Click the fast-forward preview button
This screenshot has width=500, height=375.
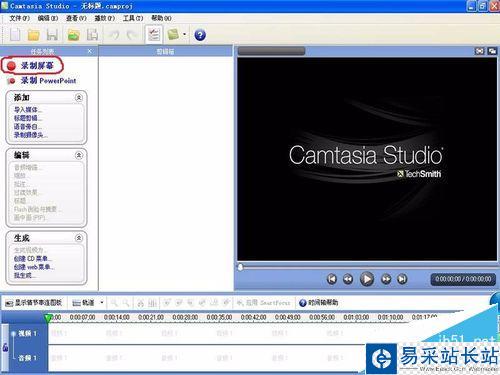point(386,279)
